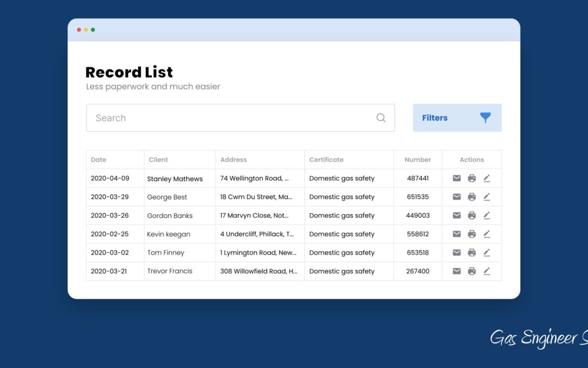The width and height of the screenshot is (588, 368).
Task: Print Kevin keegan's certificate
Action: pos(471,234)
